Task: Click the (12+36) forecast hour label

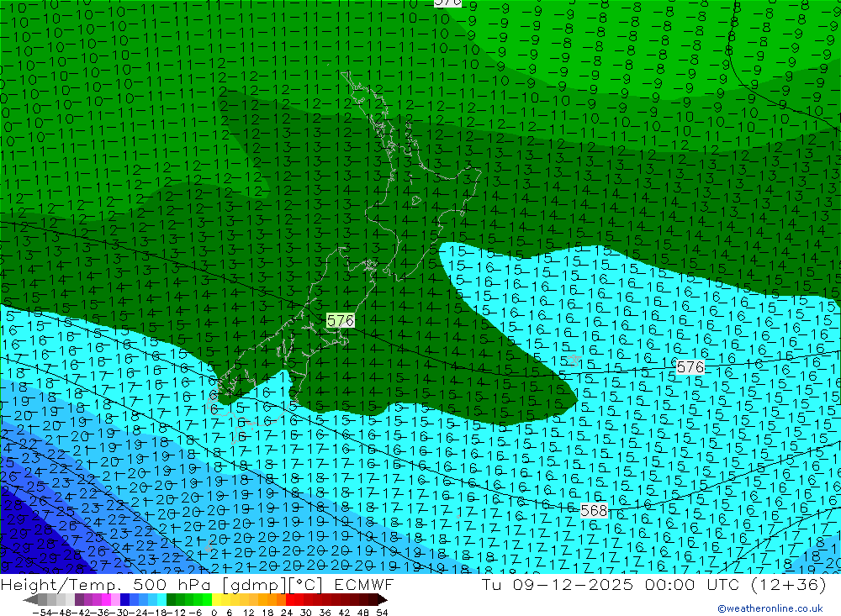Action: click(795, 585)
